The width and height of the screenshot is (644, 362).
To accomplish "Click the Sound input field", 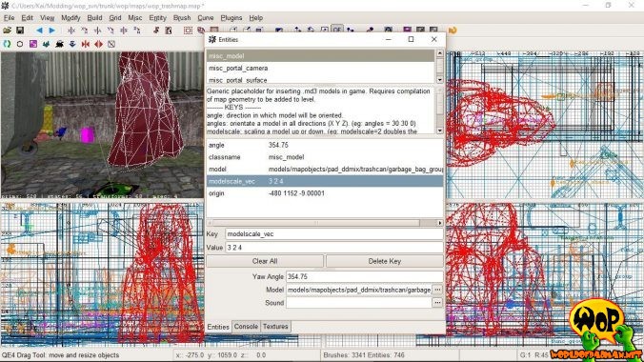I will point(359,303).
